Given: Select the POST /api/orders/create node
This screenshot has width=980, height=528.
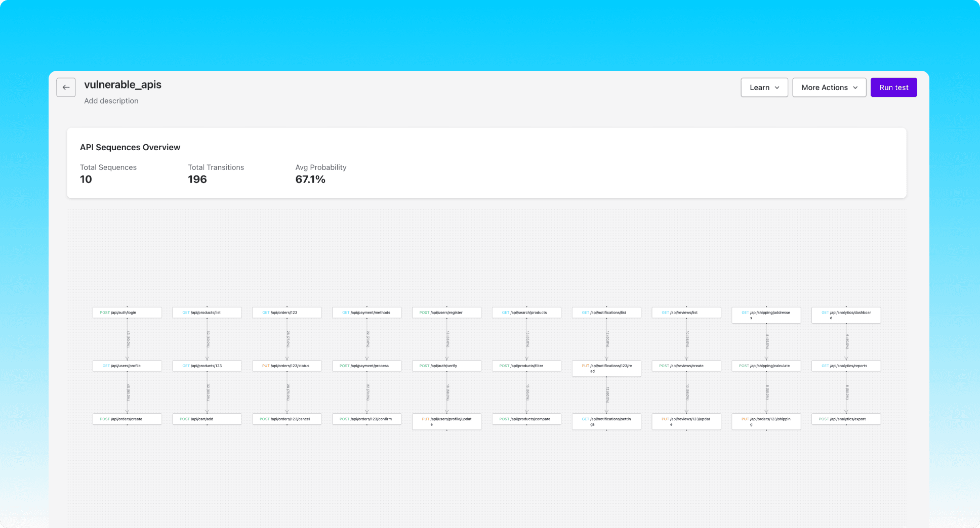Looking at the screenshot, I should coord(127,419).
